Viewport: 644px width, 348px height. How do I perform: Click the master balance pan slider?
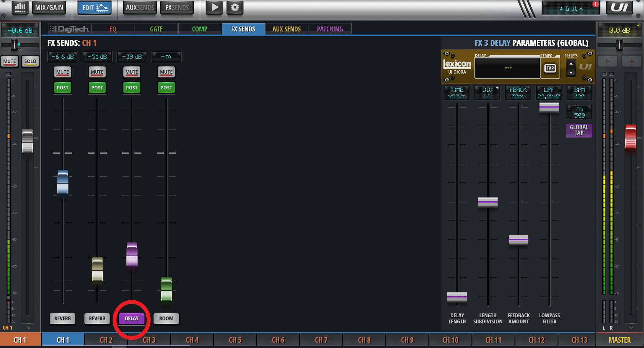(x=619, y=45)
